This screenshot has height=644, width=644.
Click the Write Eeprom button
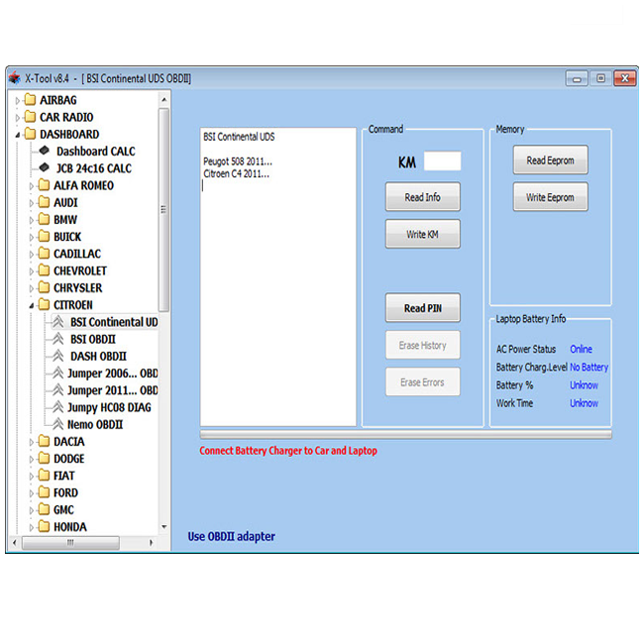click(x=550, y=197)
